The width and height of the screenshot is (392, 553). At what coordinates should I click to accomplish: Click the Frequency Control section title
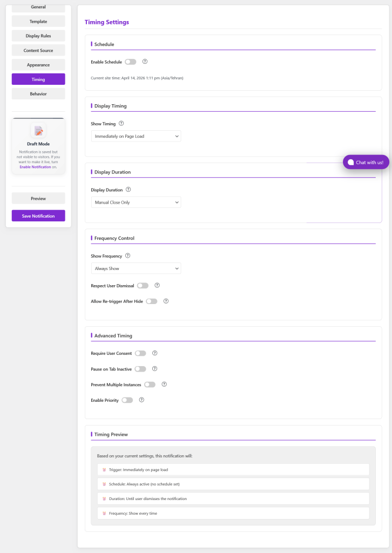(x=114, y=238)
